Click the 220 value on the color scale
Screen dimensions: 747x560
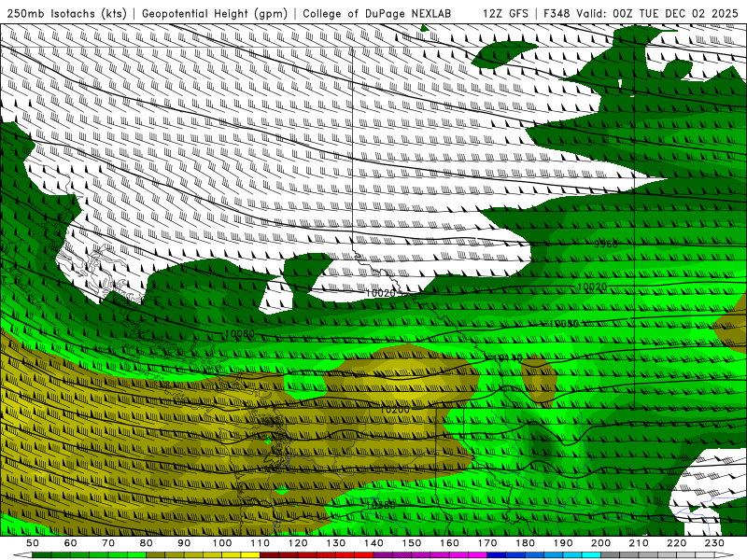coord(677,543)
